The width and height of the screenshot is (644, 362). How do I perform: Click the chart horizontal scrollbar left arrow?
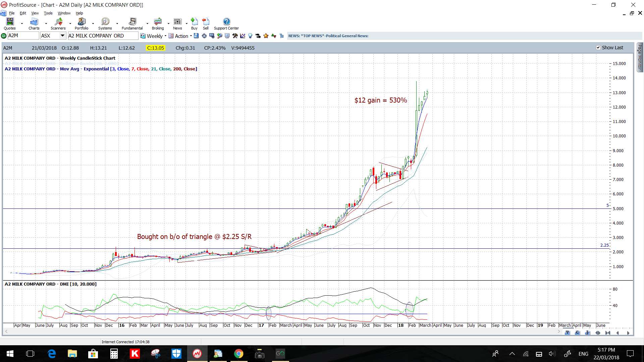6,331
